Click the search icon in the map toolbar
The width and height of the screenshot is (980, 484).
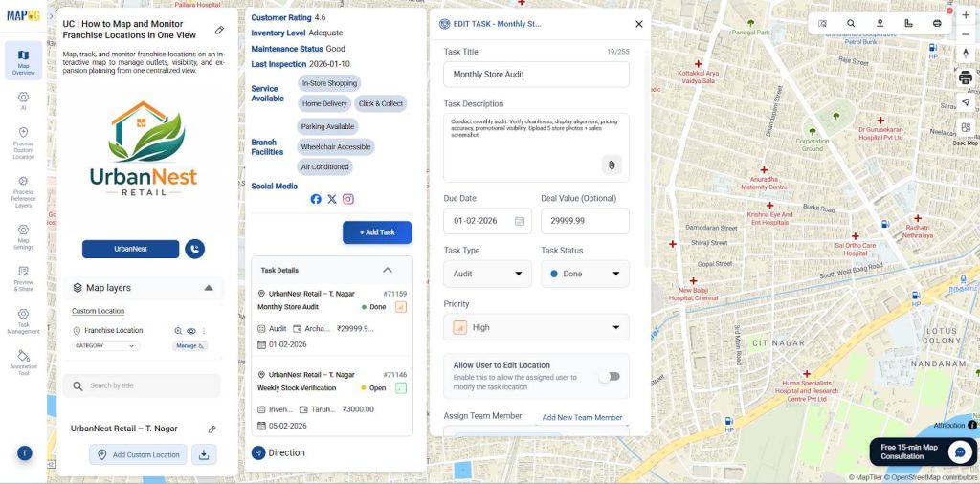(x=851, y=23)
